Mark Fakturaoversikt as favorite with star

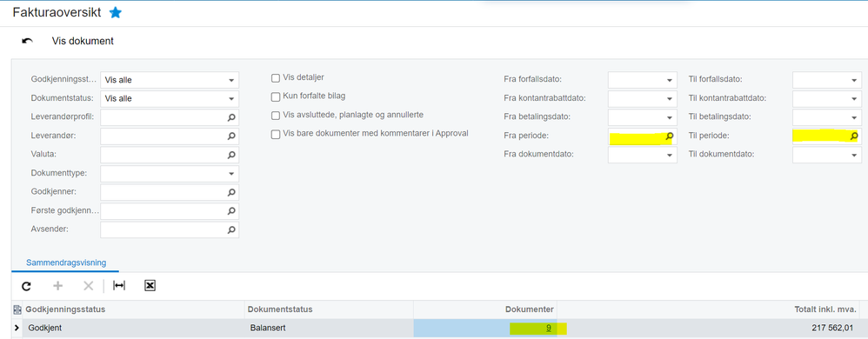click(115, 13)
